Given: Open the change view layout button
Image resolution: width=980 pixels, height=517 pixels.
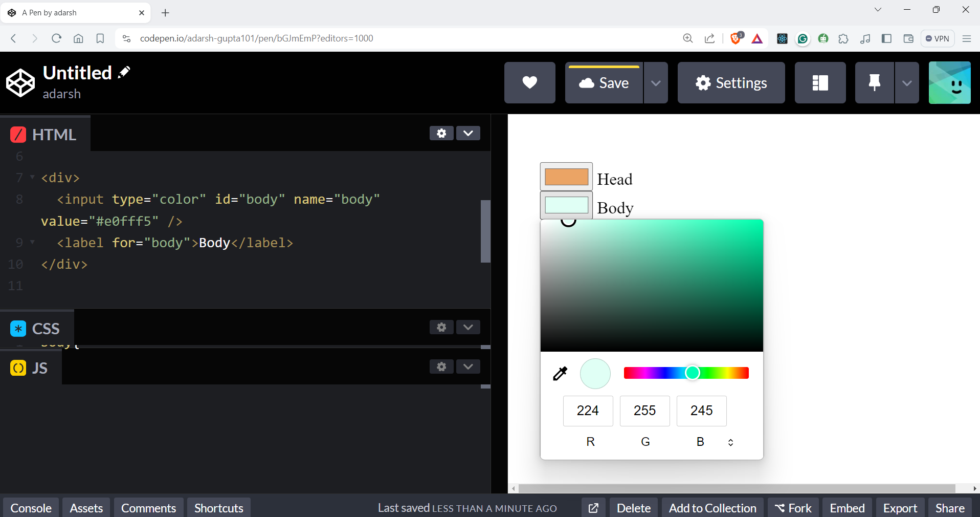Looking at the screenshot, I should tap(820, 83).
